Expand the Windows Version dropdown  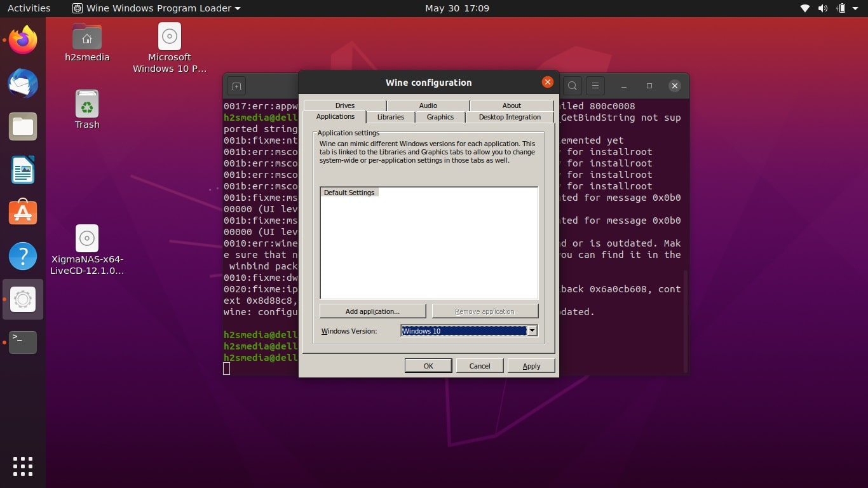532,331
